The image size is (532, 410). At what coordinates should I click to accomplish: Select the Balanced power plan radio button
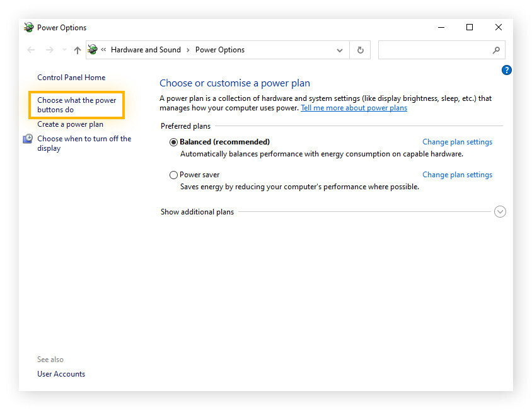pos(173,142)
